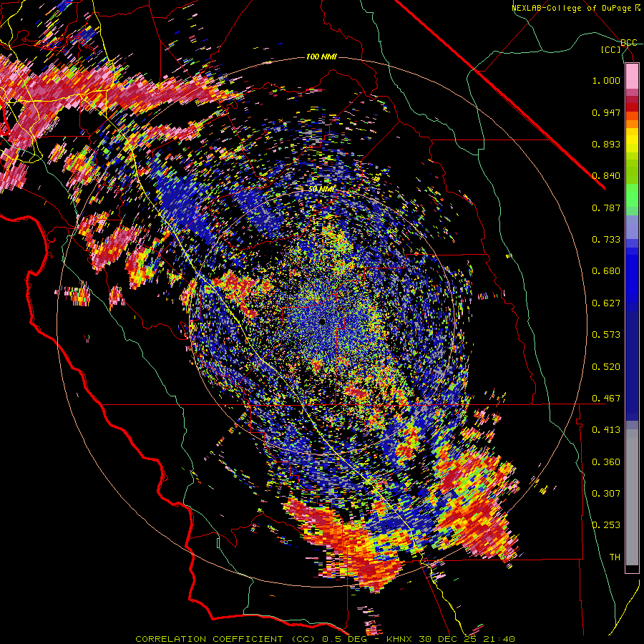Select the 0.413 scale value
644x644 pixels.
(x=606, y=430)
